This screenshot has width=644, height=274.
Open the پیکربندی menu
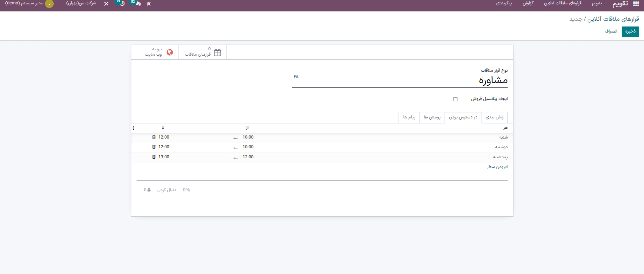504,3
